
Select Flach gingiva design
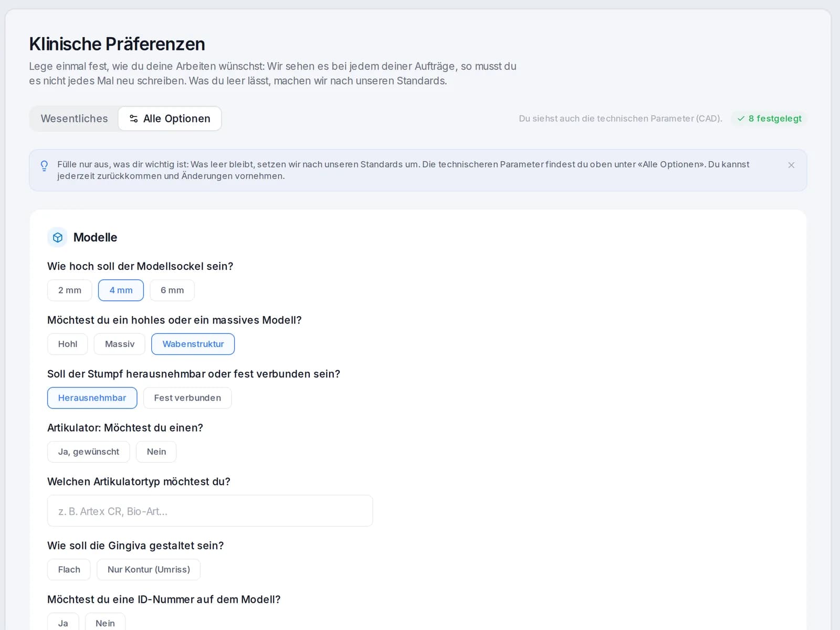tap(69, 570)
